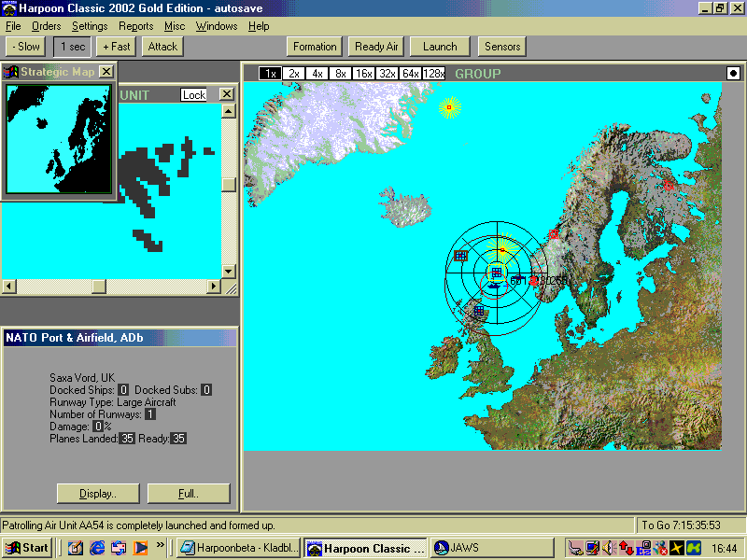Image resolution: width=747 pixels, height=560 pixels.
Task: Open the Windows Start menu
Action: tap(27, 548)
